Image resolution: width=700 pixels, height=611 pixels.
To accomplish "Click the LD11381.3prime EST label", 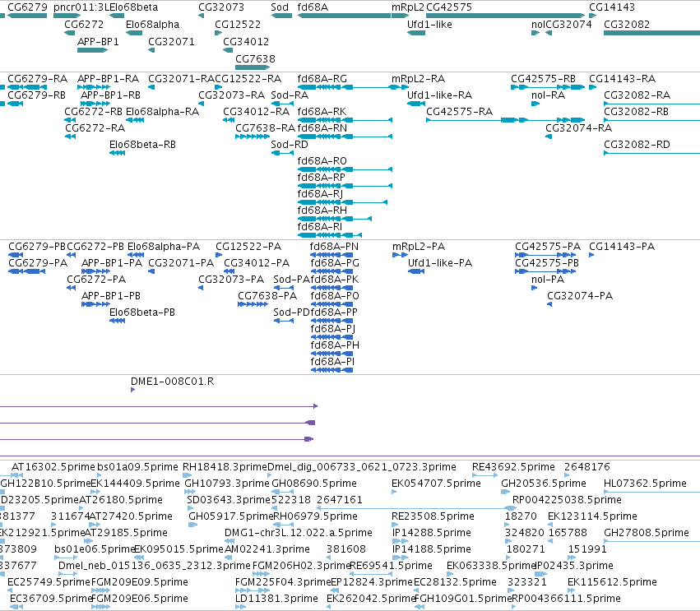I will 276,599.
